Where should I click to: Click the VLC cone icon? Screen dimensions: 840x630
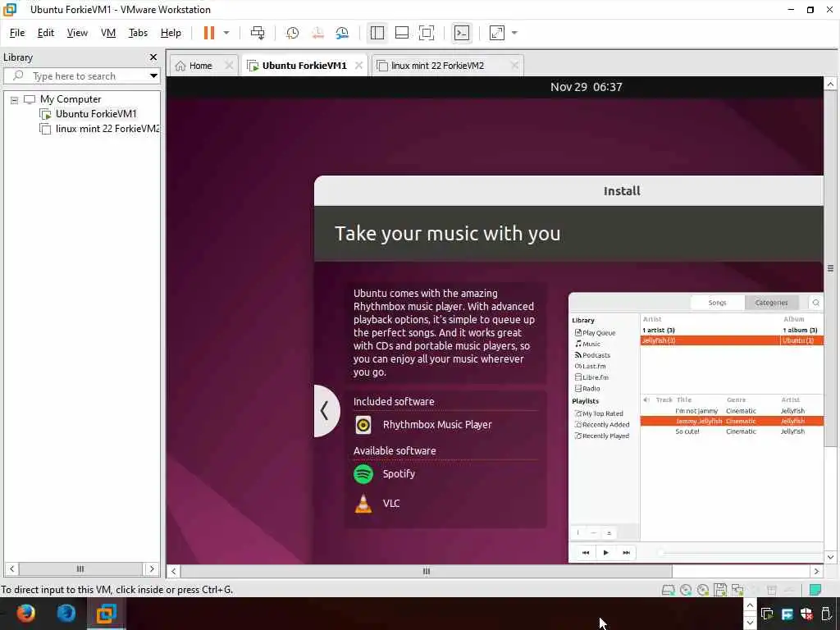363,504
